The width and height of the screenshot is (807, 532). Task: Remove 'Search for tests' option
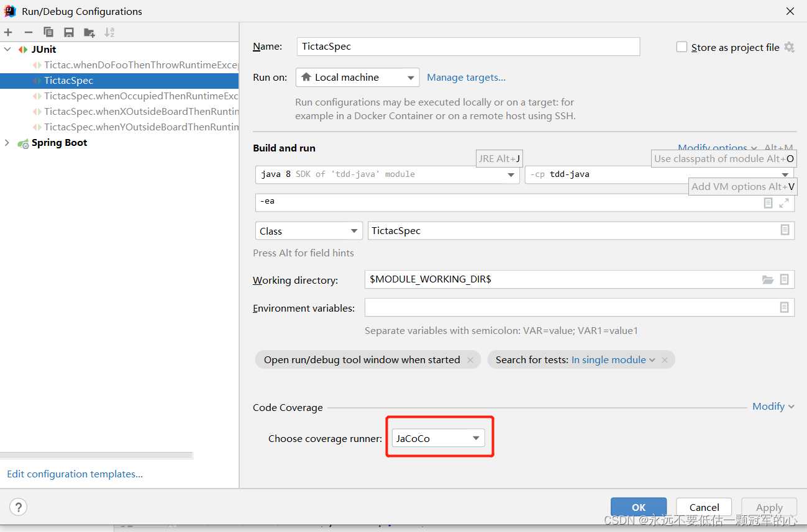click(x=665, y=360)
